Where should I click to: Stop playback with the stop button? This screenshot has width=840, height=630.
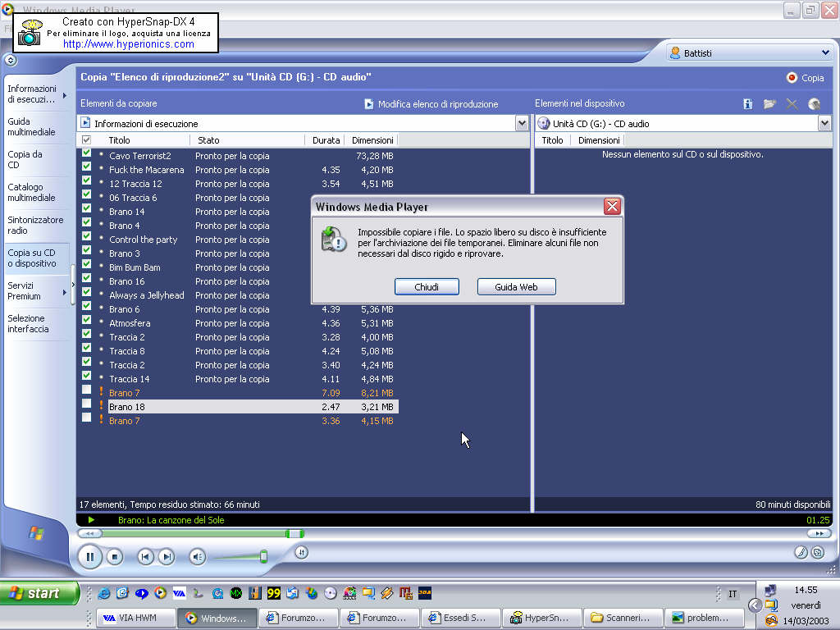114,557
